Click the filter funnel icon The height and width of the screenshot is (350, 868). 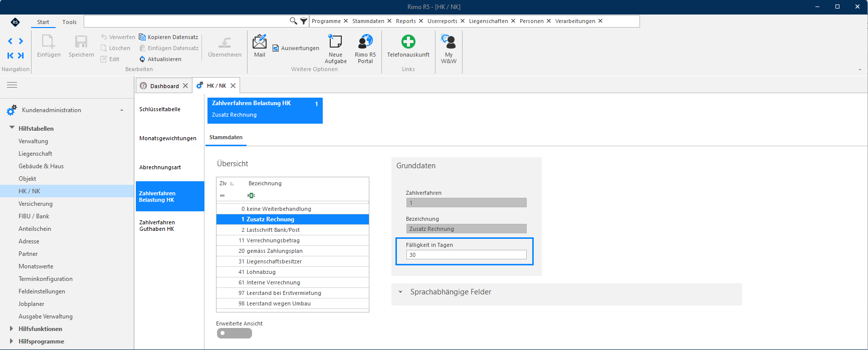[x=304, y=21]
